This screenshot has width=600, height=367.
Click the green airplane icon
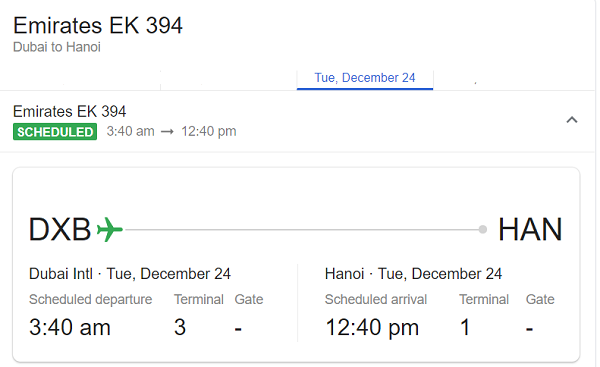click(x=109, y=229)
